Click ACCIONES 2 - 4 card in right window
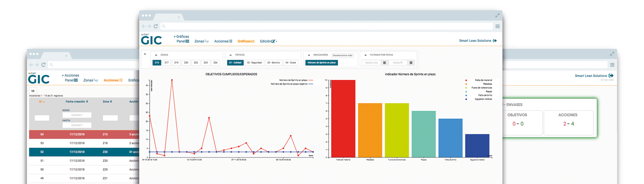The height and width of the screenshot is (184, 644). [568, 123]
